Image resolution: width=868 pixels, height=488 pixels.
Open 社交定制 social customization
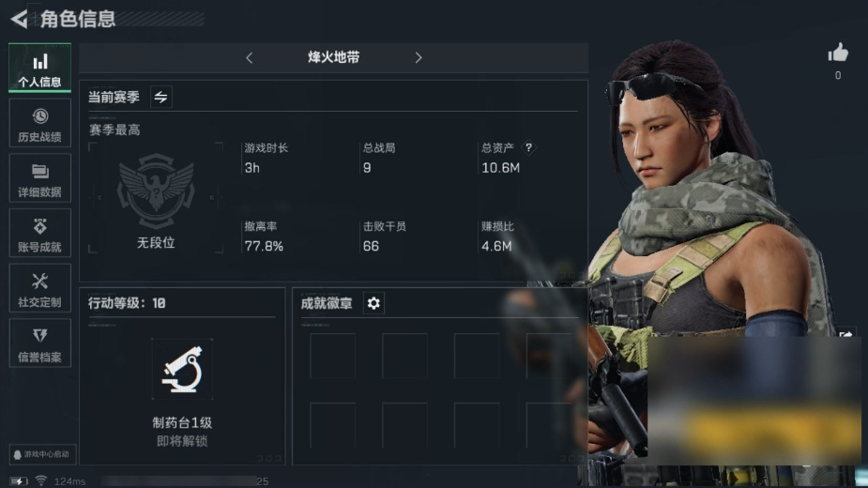(x=39, y=288)
